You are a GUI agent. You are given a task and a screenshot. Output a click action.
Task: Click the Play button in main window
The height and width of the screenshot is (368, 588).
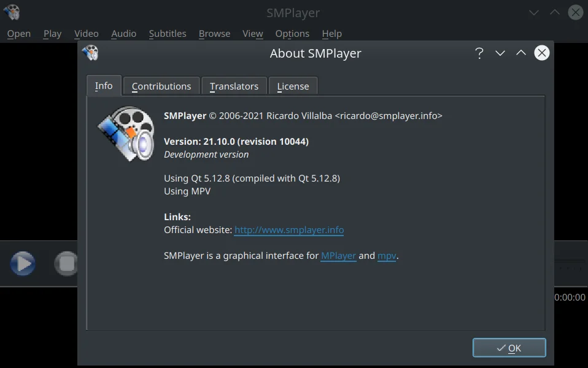[x=23, y=264]
